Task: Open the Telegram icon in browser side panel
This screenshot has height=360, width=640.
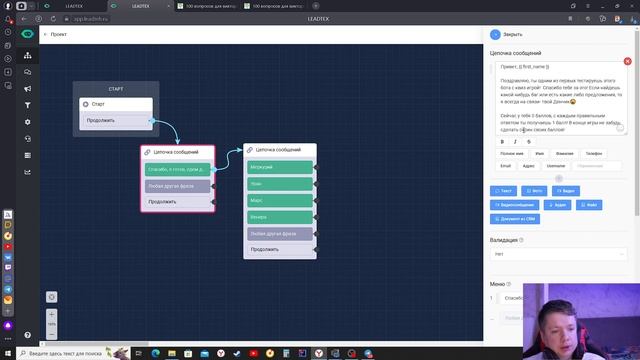Action: pos(8,289)
